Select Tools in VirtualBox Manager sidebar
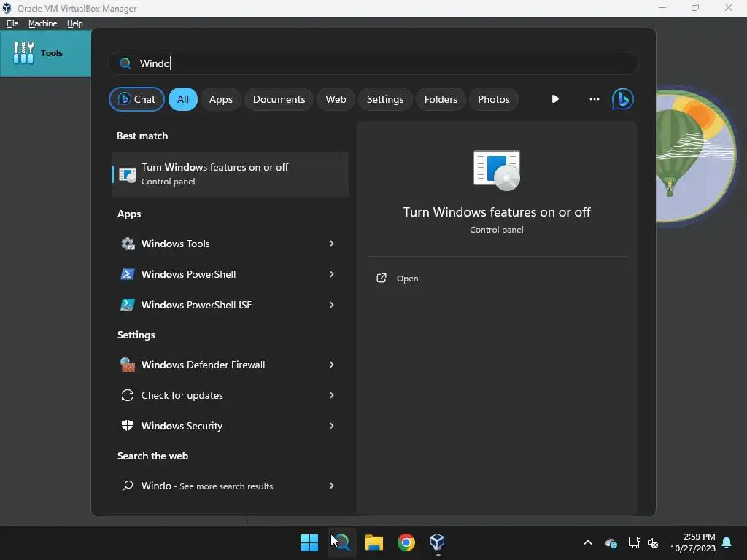 point(46,53)
